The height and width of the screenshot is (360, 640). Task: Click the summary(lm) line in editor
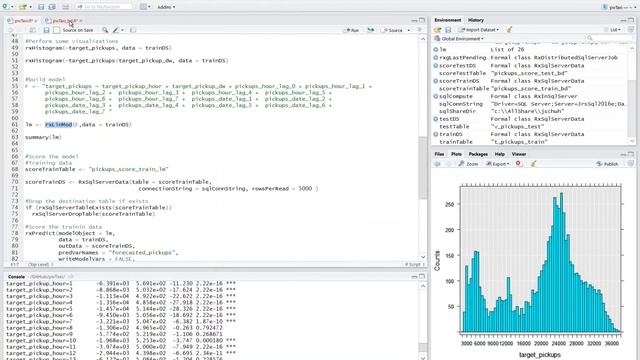[44, 138]
